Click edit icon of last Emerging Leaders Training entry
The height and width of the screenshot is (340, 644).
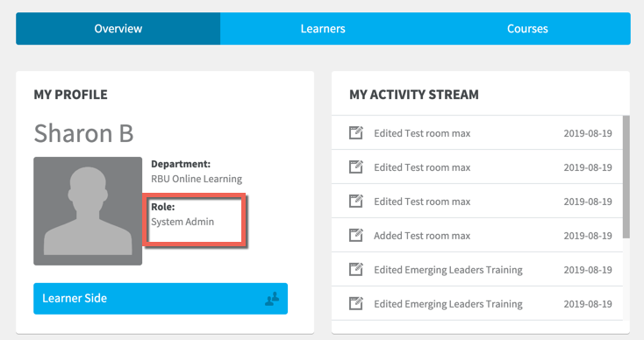356,303
